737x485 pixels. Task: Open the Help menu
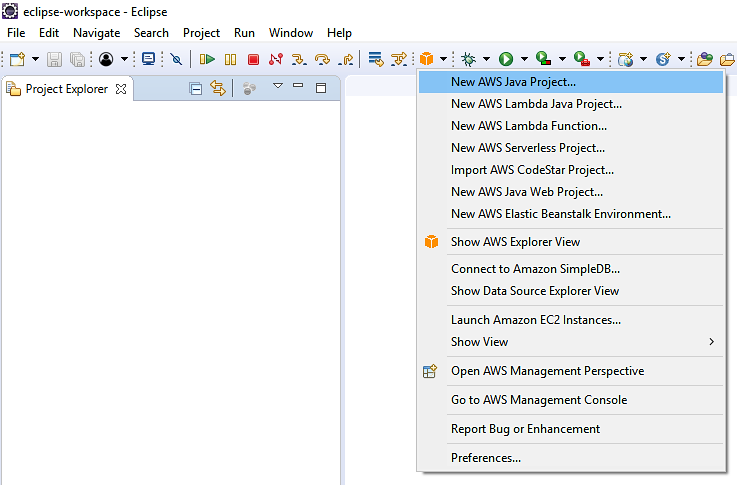pyautogui.click(x=339, y=33)
